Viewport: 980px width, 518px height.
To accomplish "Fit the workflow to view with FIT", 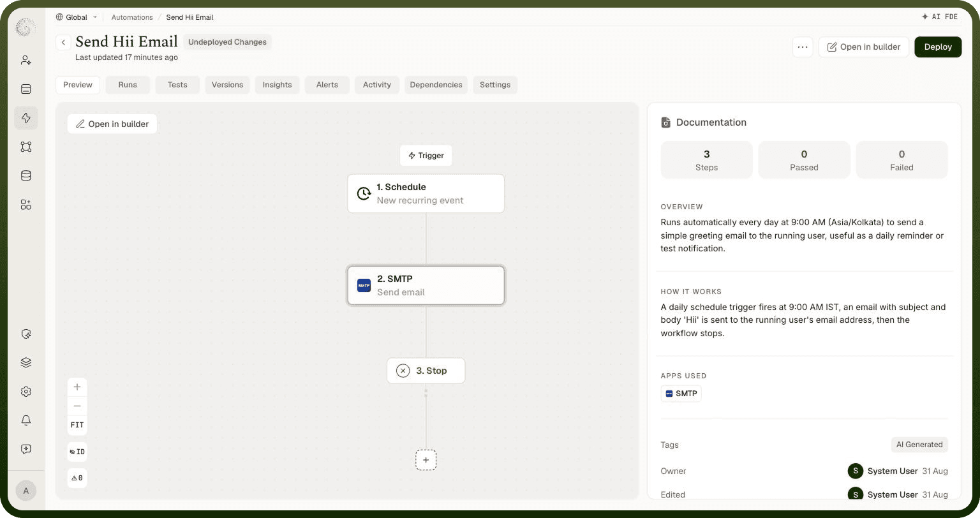I will coord(77,425).
